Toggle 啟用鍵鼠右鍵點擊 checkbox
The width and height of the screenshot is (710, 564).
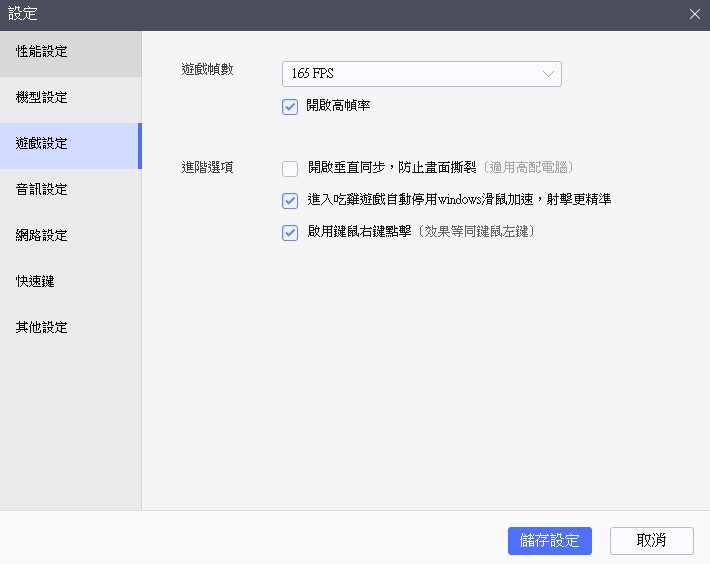point(290,232)
